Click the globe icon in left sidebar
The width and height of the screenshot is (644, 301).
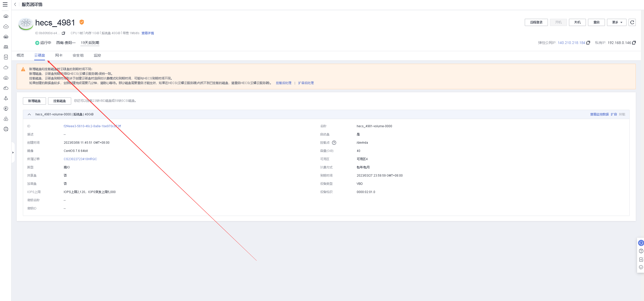pos(6,129)
